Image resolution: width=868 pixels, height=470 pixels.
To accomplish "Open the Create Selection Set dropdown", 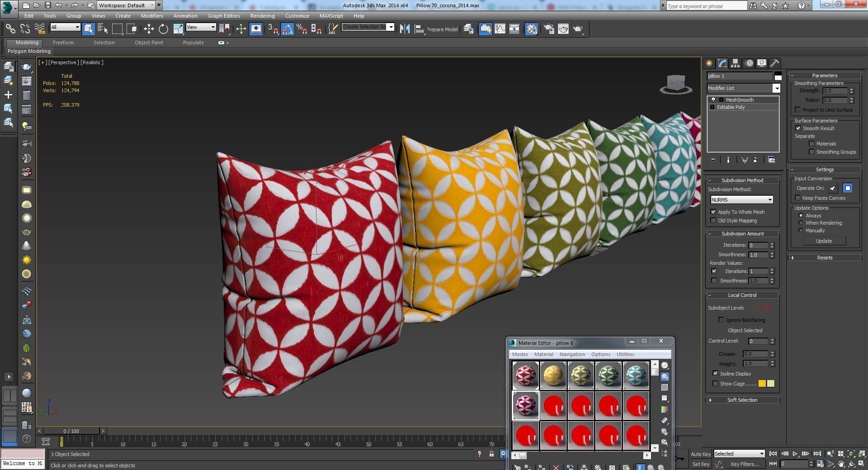I will 368,27.
